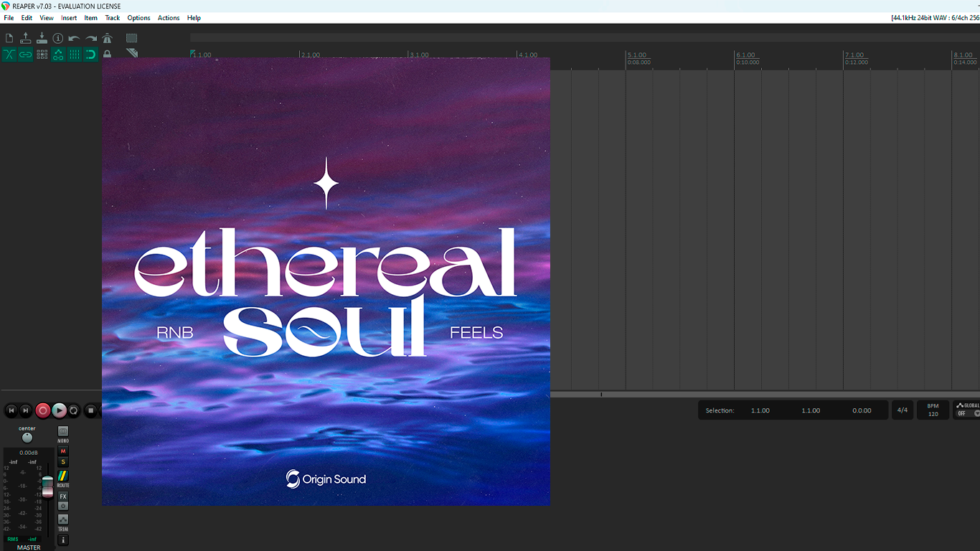Click the Undo arrow icon
Screen dimensions: 980x551
point(75,38)
